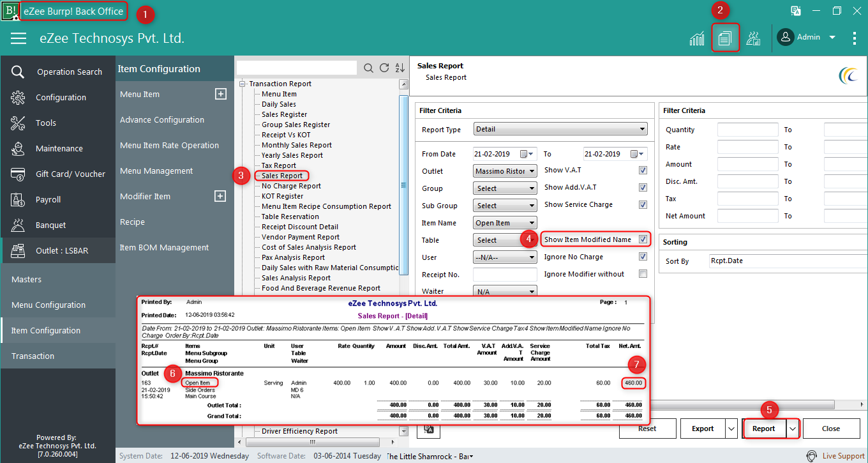Click plus icon next to Menu Item
This screenshot has width=868, height=463.
tap(220, 94)
